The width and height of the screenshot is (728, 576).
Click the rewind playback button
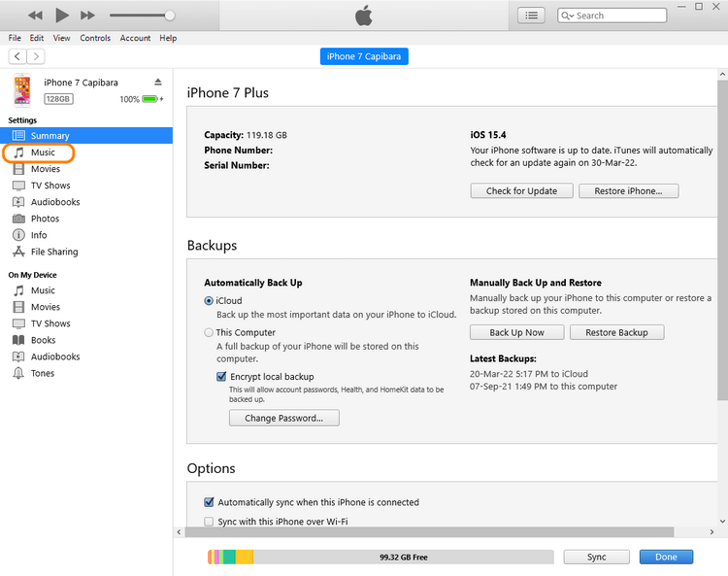click(x=35, y=16)
